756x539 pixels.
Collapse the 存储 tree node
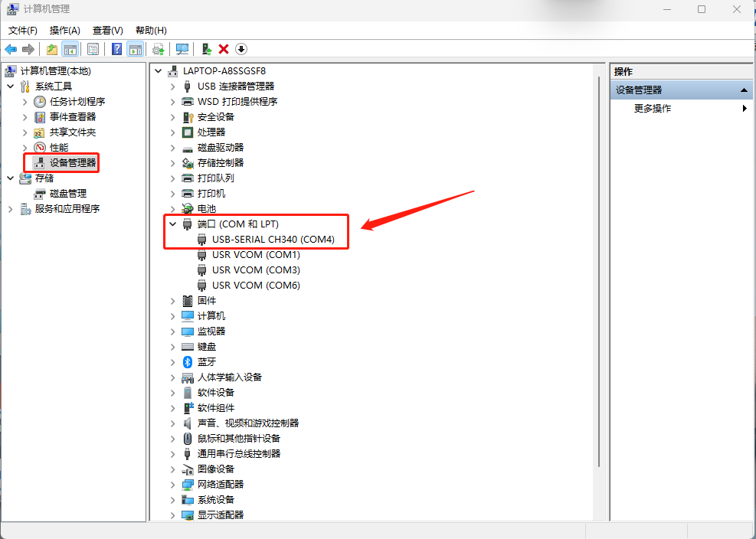[x=11, y=178]
